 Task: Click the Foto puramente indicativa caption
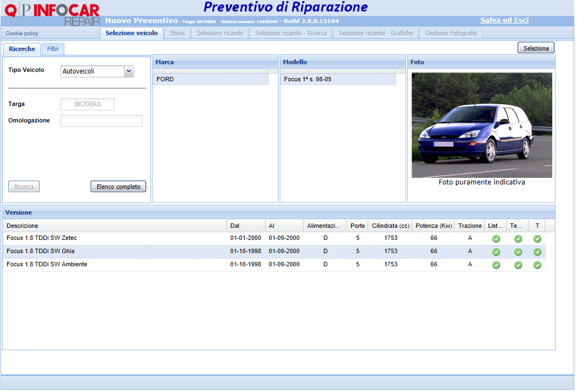[x=482, y=182]
